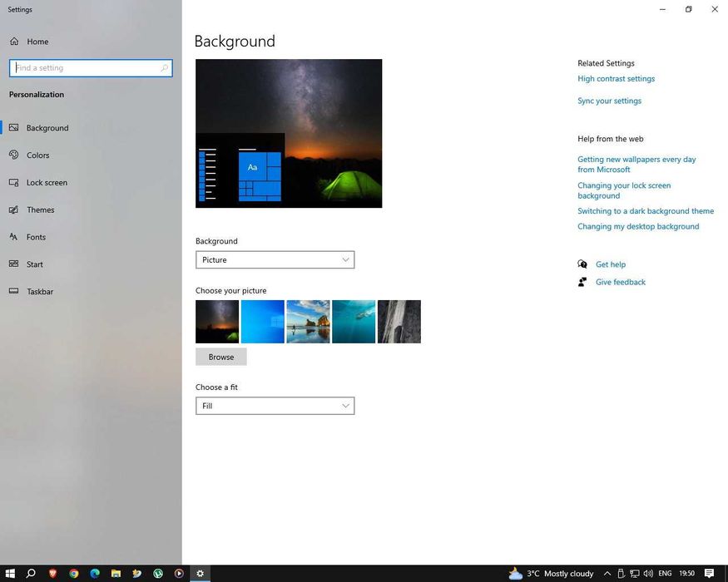728x582 pixels.
Task: Show hidden system tray icons
Action: pyautogui.click(x=607, y=574)
